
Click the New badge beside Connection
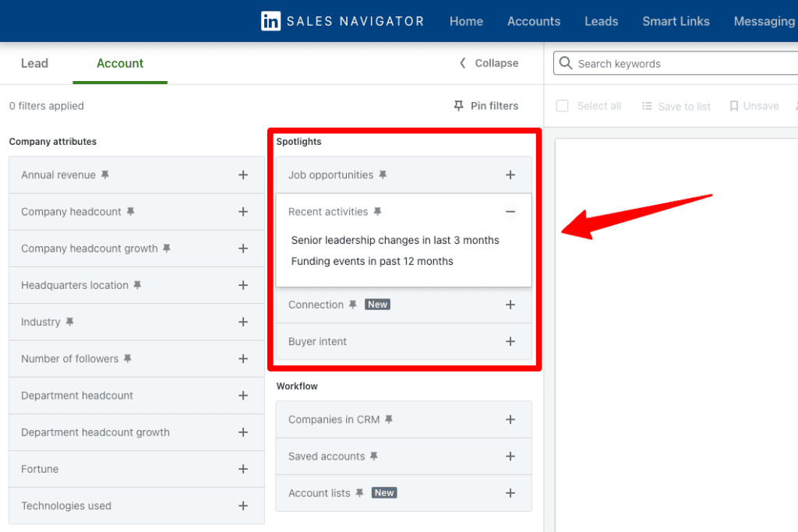pos(378,304)
